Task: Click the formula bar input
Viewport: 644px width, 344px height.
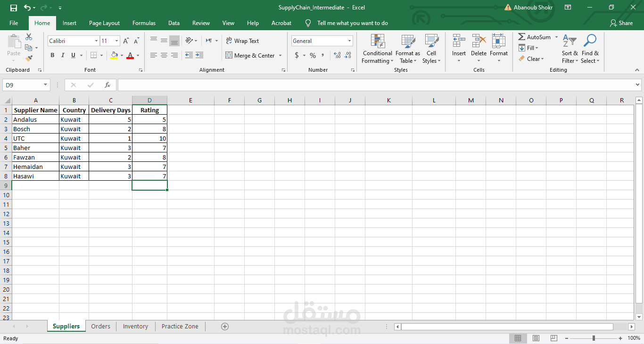Action: 376,85
